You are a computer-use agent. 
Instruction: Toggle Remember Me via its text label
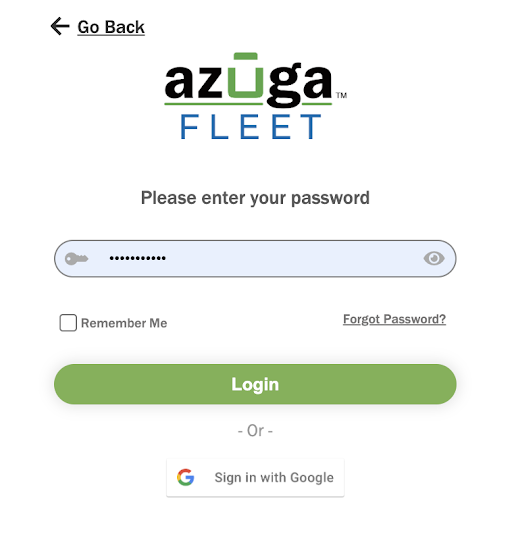[x=124, y=323]
